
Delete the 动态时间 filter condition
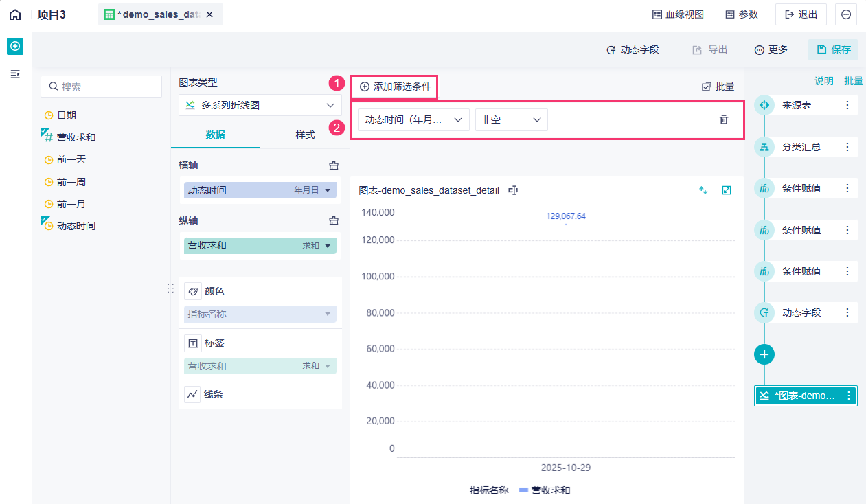click(723, 119)
